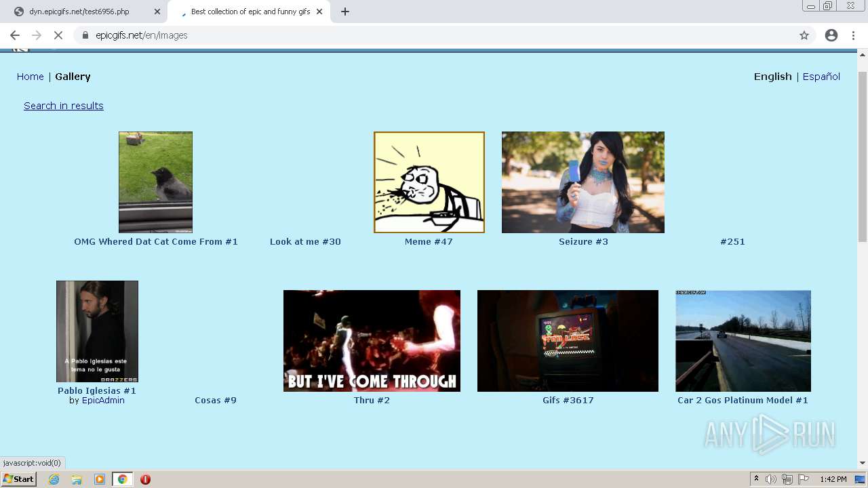Click the 'Look at me #30' title
The image size is (868, 488).
(x=305, y=242)
